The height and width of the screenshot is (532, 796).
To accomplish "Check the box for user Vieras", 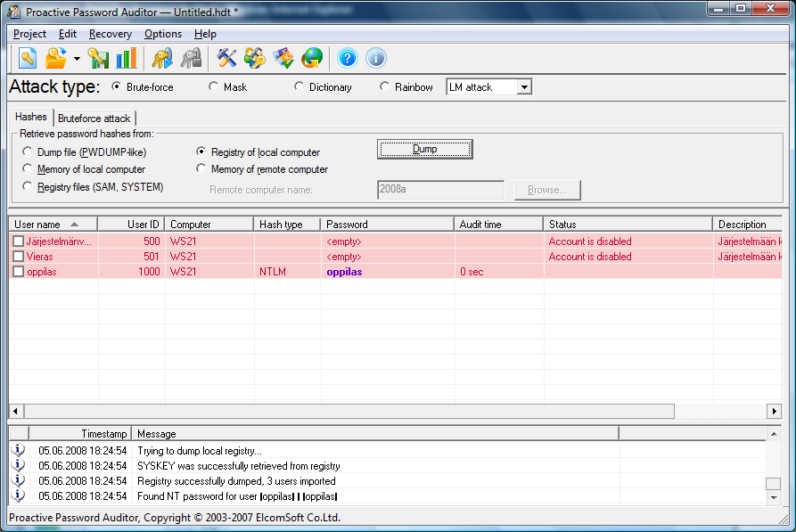I will point(19,257).
